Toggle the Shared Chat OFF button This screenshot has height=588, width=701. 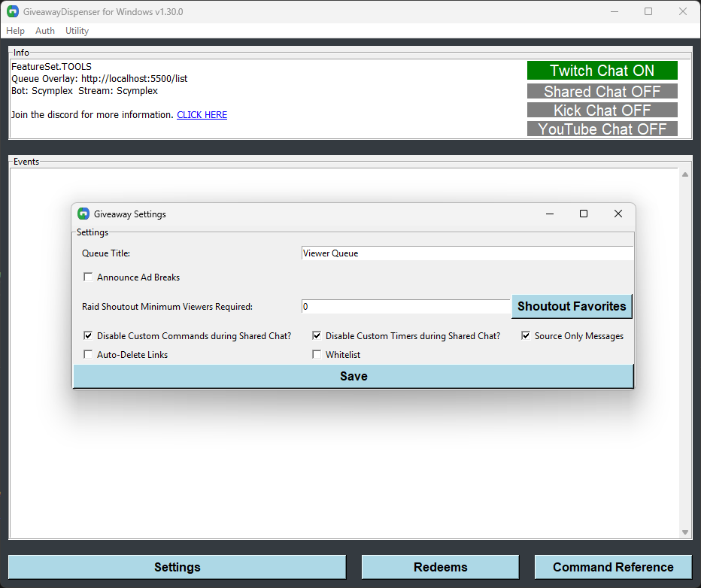[602, 91]
